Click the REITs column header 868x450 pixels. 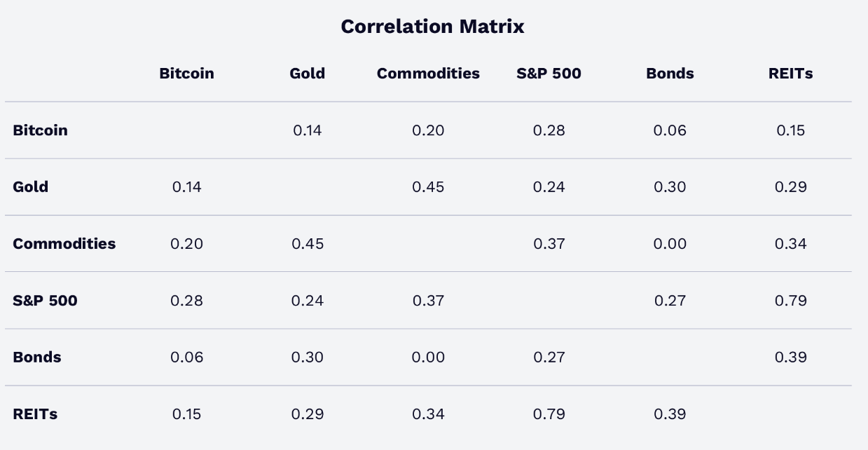[x=790, y=74]
